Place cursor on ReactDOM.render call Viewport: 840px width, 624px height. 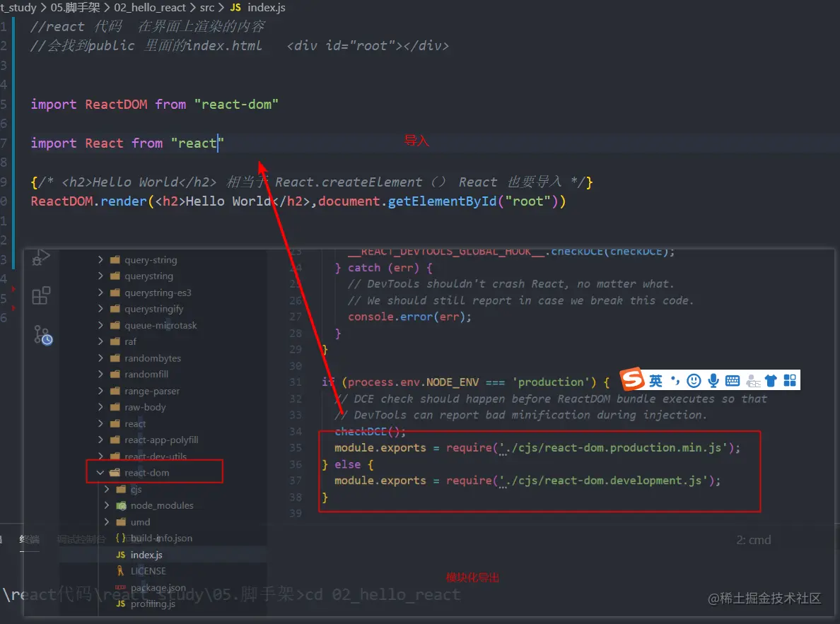tap(88, 201)
